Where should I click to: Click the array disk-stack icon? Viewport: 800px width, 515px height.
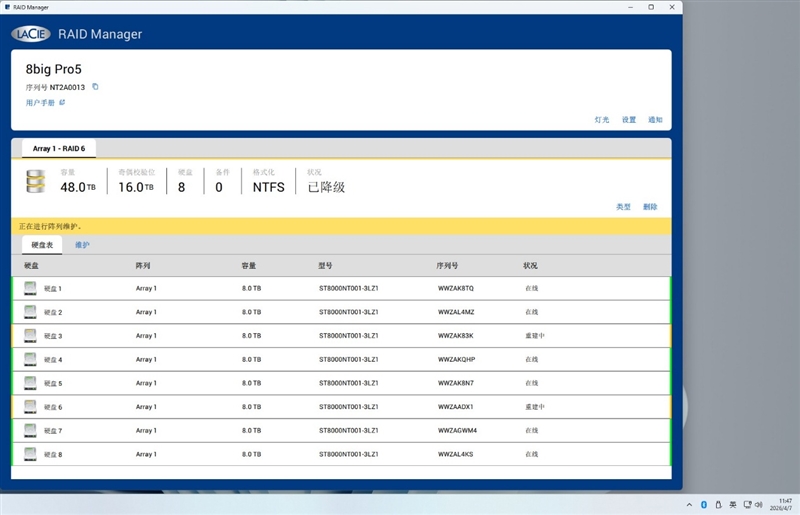pyautogui.click(x=35, y=181)
